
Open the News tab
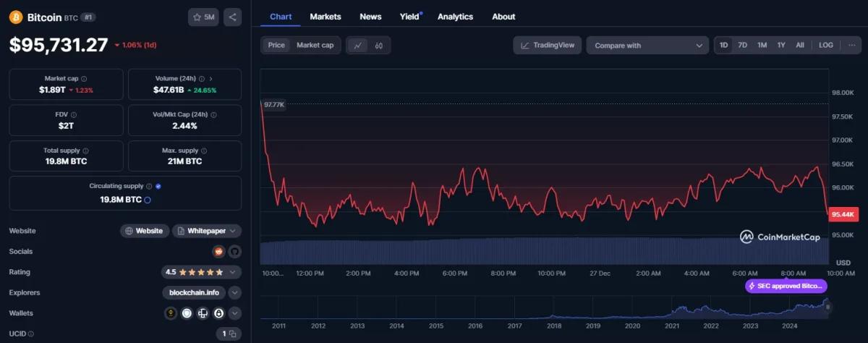coord(370,16)
